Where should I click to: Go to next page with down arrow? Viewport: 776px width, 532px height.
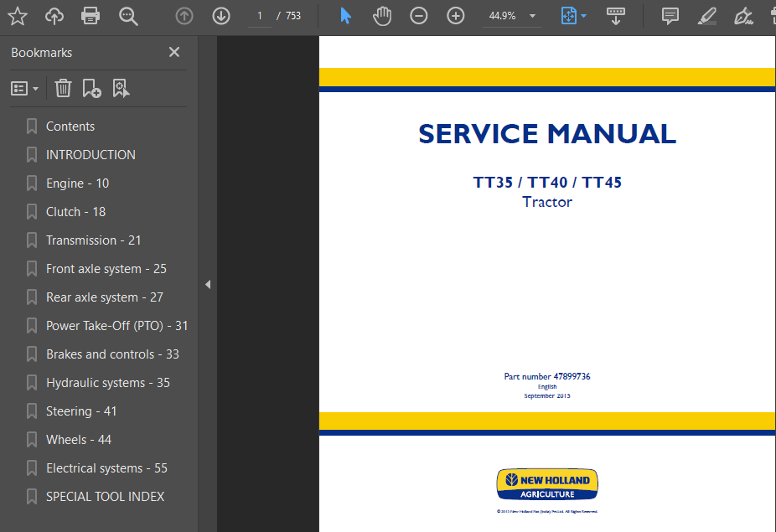[220, 15]
